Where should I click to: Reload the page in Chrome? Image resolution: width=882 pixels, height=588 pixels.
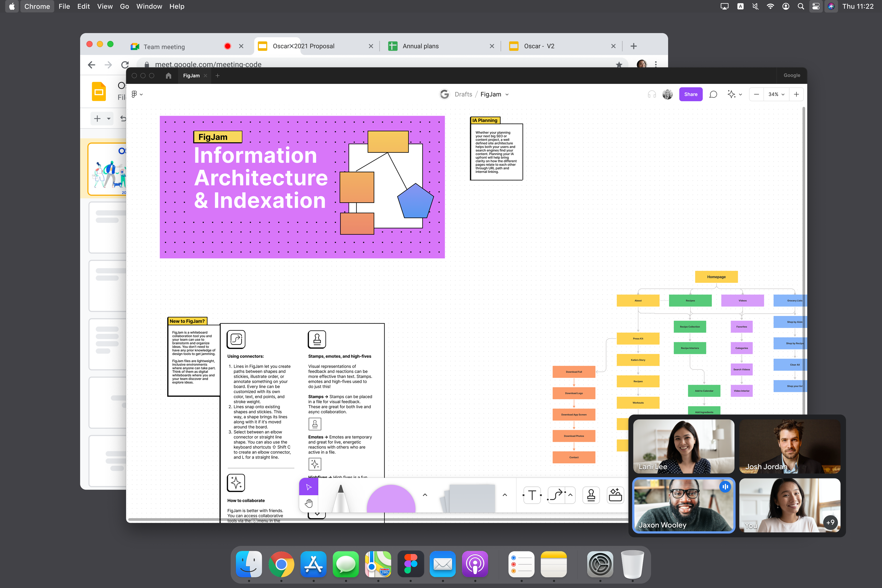click(x=125, y=64)
